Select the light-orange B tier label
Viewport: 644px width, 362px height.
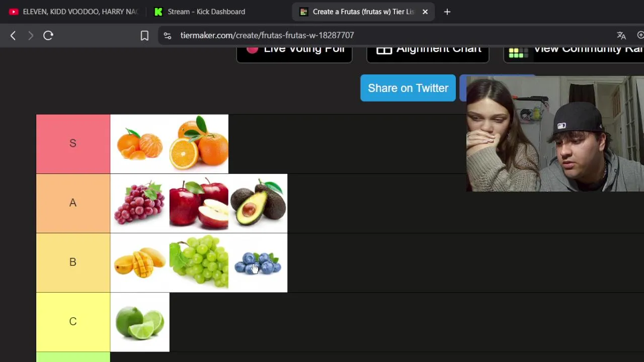(73, 262)
